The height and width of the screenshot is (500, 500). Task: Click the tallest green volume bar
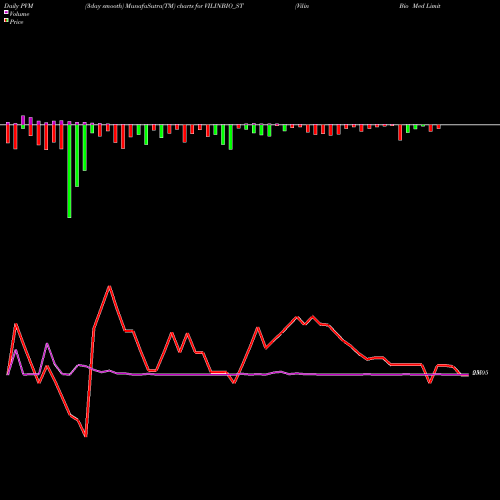[x=69, y=171]
